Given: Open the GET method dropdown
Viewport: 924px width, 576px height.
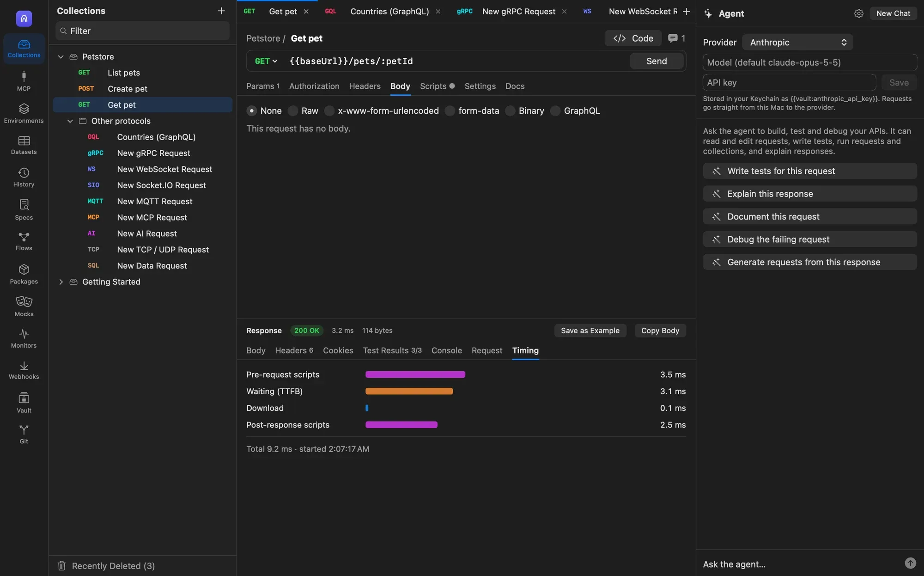Looking at the screenshot, I should (266, 61).
